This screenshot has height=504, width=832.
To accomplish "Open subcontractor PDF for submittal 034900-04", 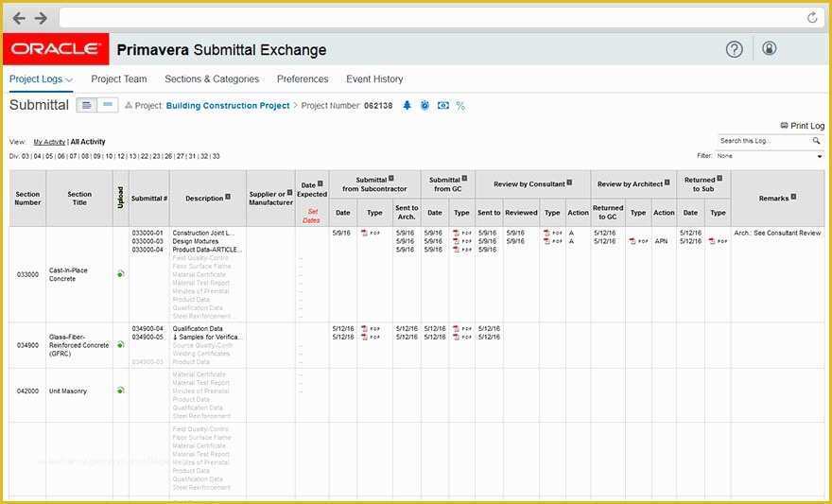I will coord(371,328).
